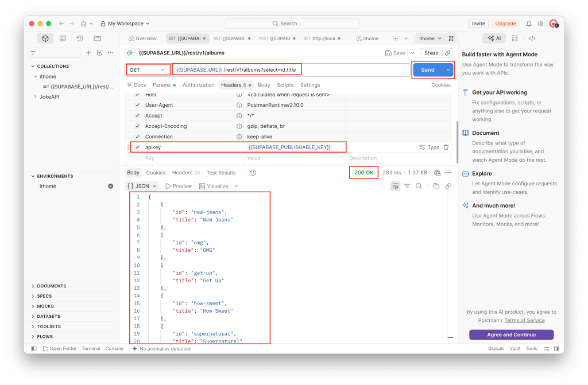This screenshot has width=588, height=385.
Task: Open the Console in the status bar
Action: pos(114,349)
